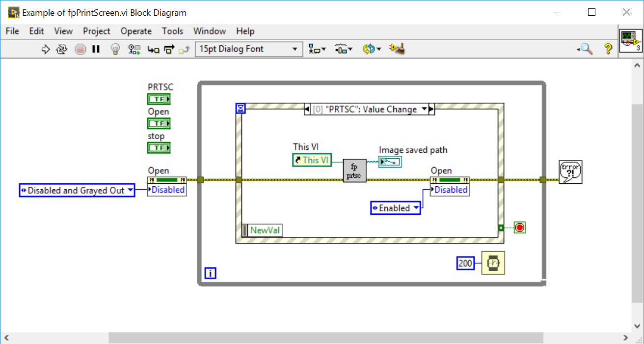
Task: Select the fp prtsc subVI node
Action: pyautogui.click(x=354, y=171)
